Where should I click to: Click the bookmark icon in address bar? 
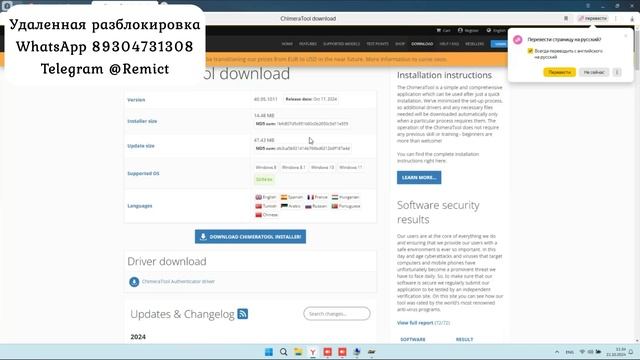point(566,18)
